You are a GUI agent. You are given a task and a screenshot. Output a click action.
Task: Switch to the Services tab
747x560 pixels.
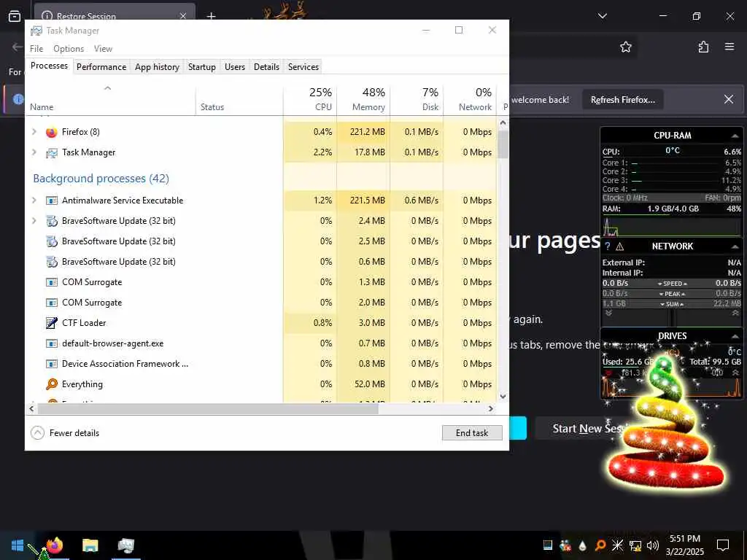[x=303, y=66]
